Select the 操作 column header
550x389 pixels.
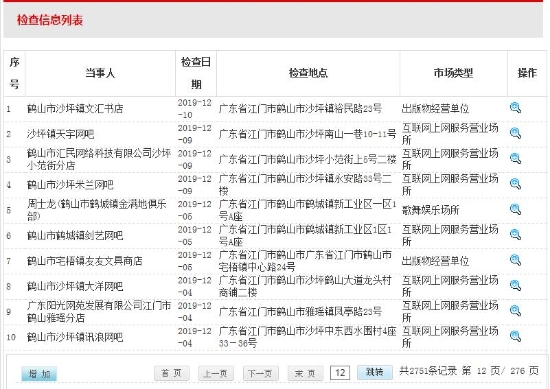[527, 73]
